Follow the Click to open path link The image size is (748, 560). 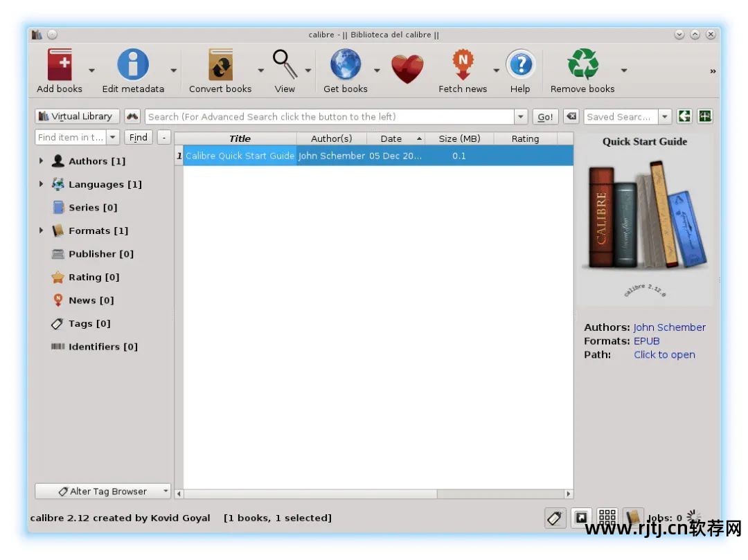(664, 354)
